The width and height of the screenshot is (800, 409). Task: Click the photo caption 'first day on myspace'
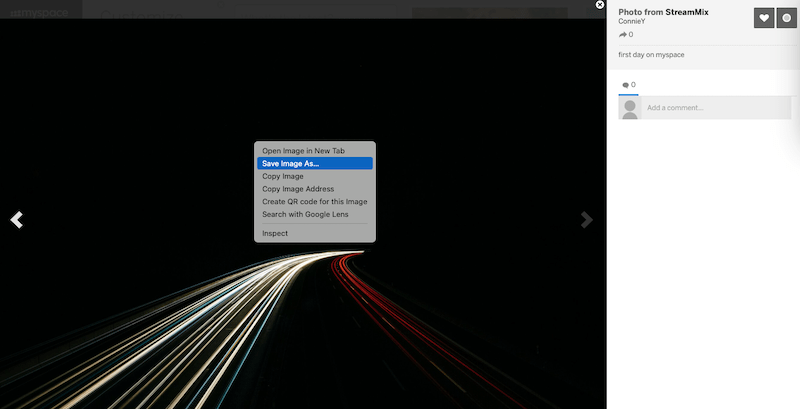tap(652, 54)
